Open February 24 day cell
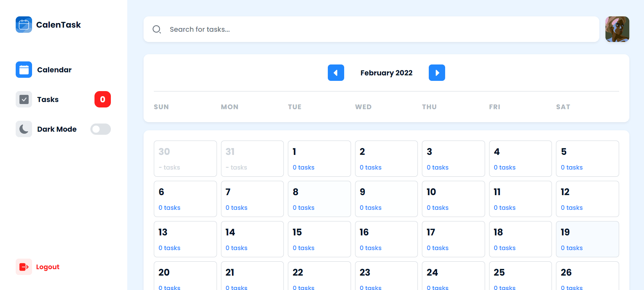644x290 pixels. click(453, 276)
